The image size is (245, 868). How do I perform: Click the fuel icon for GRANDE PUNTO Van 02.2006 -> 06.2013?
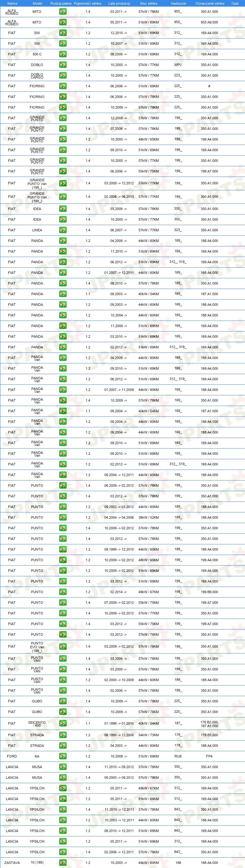[63, 197]
